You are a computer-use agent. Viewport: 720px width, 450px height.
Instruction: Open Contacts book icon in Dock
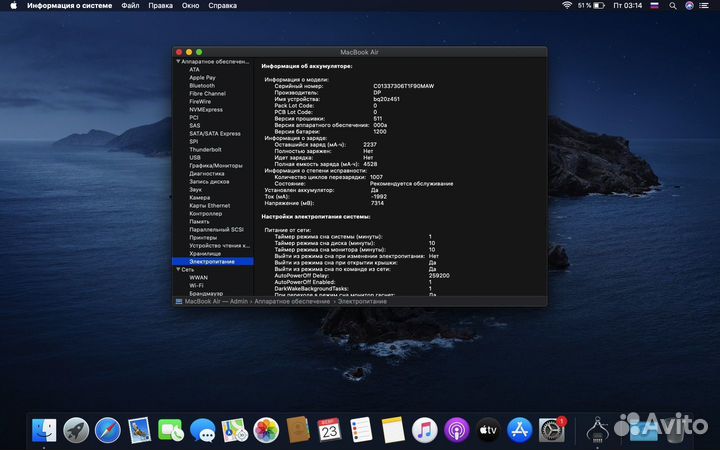pos(298,430)
